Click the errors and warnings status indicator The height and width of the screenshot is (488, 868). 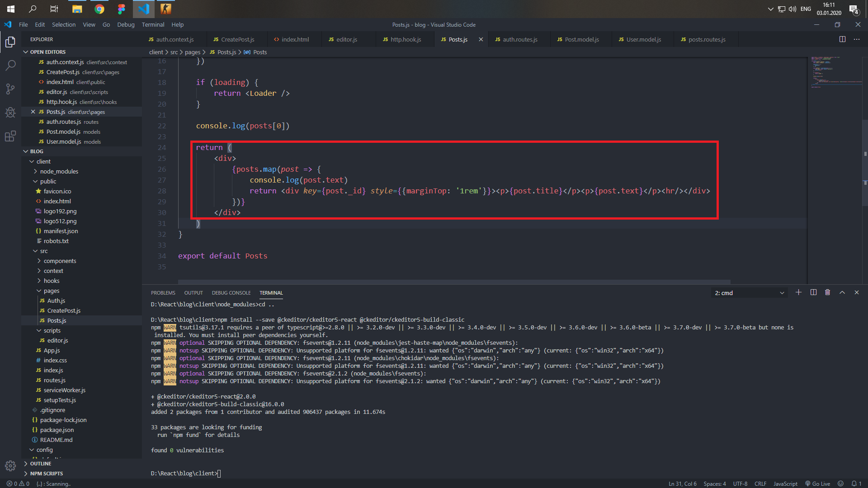coord(18,483)
